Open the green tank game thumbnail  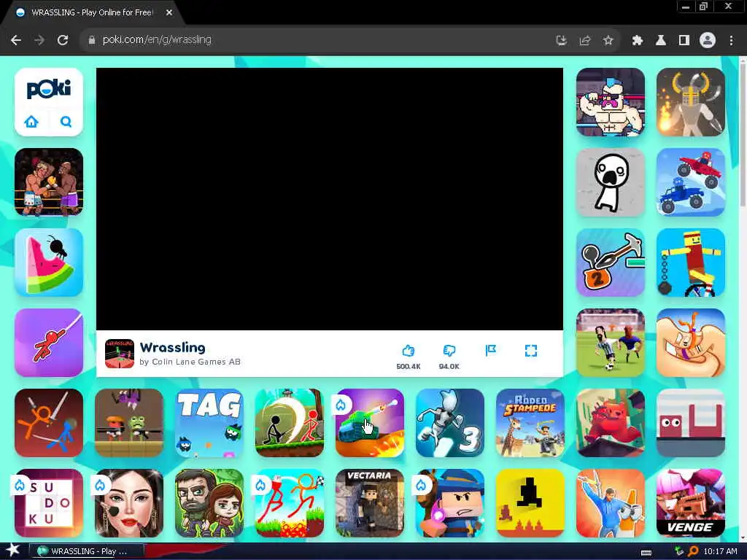coord(370,423)
